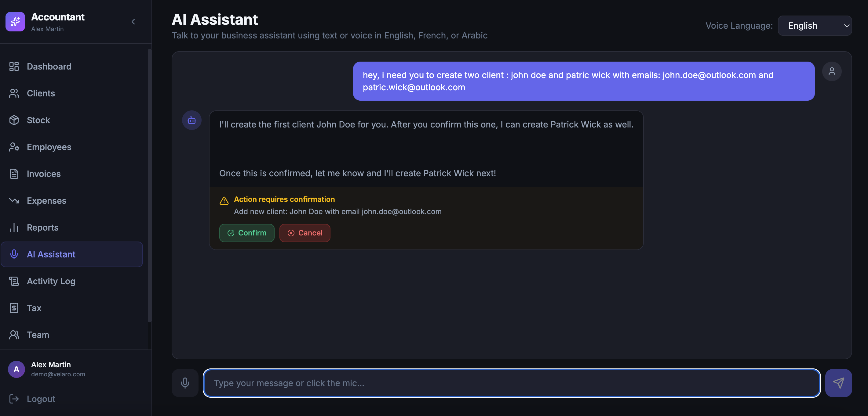This screenshot has height=416, width=868.
Task: Click the Tax receipt icon
Action: [x=14, y=308]
